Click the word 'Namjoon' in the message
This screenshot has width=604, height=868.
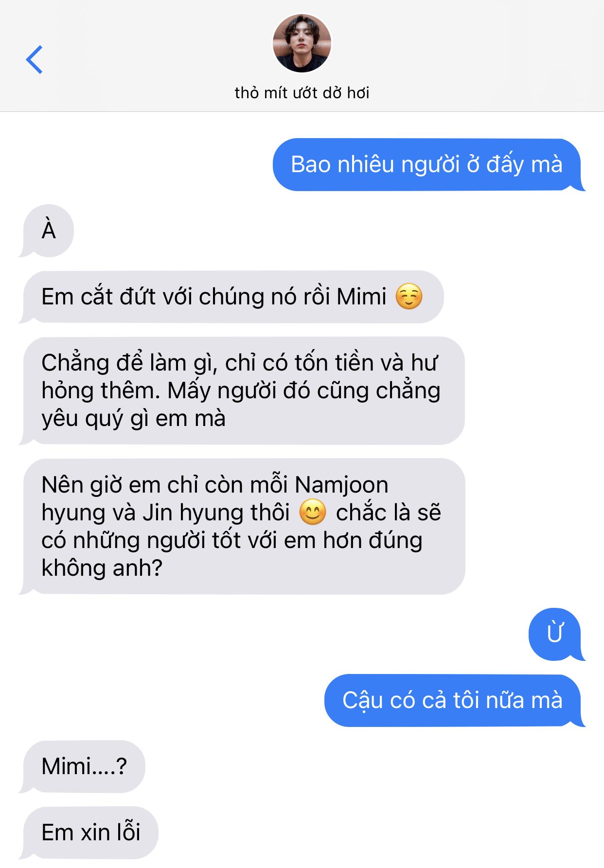click(341, 485)
